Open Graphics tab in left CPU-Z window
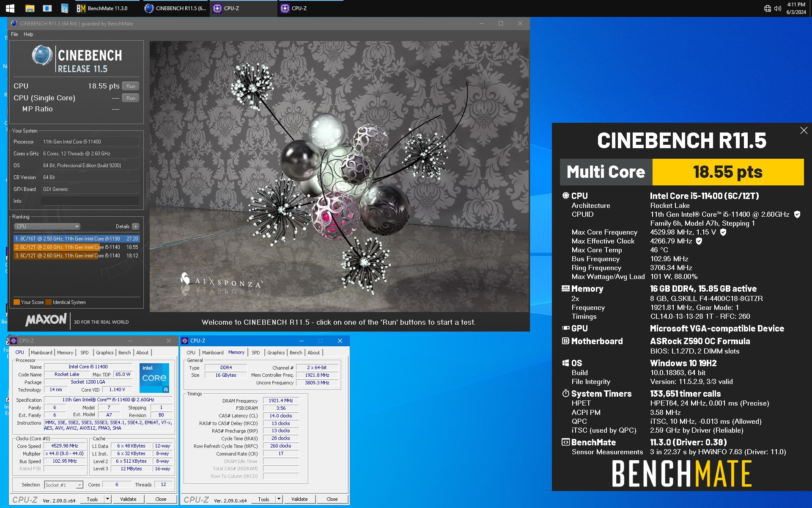812x508 pixels. coord(104,353)
